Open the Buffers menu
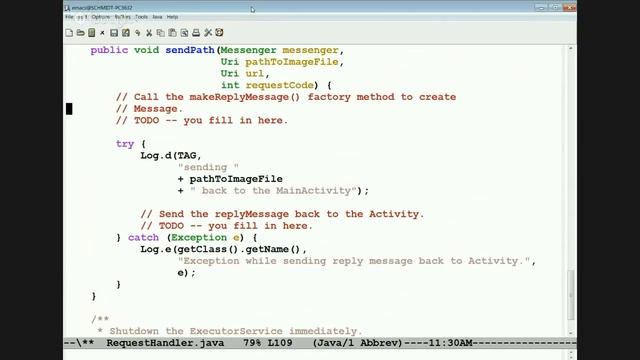This screenshot has width=640, height=360. pos(122,17)
